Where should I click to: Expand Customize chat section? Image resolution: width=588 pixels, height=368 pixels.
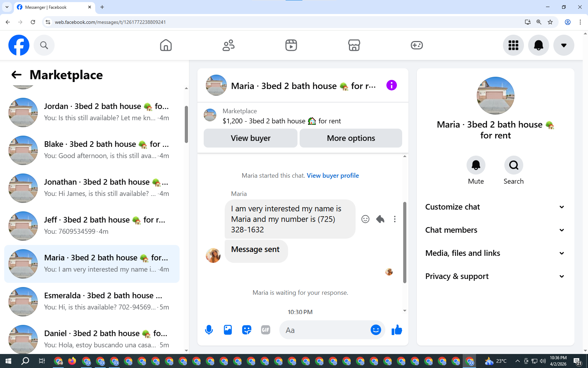click(x=496, y=207)
